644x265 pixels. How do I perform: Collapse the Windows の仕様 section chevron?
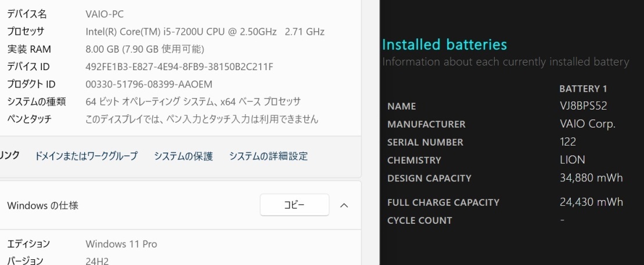pos(344,205)
